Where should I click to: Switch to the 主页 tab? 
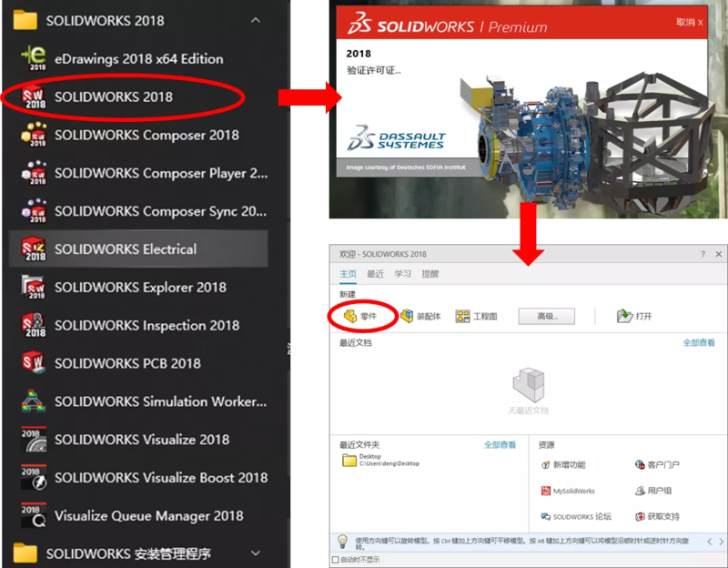(x=348, y=274)
